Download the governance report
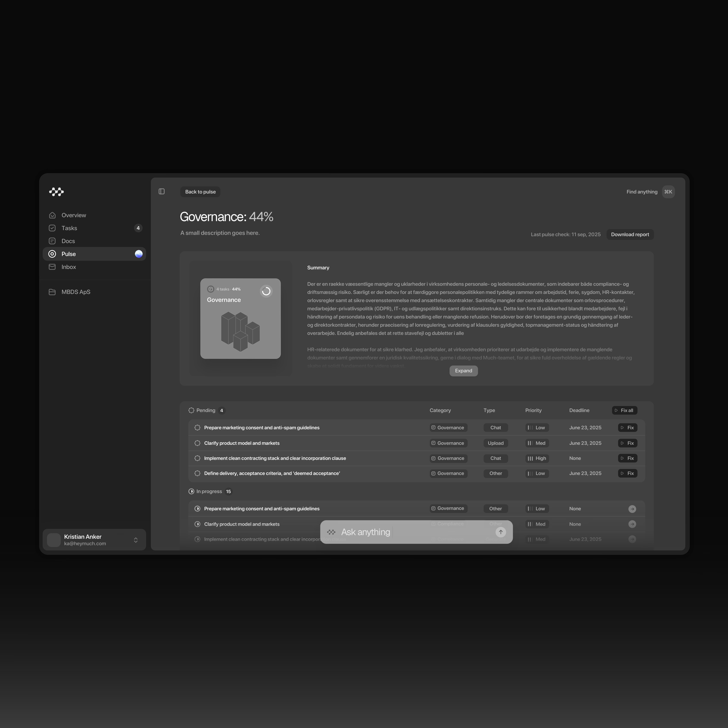 tap(630, 234)
